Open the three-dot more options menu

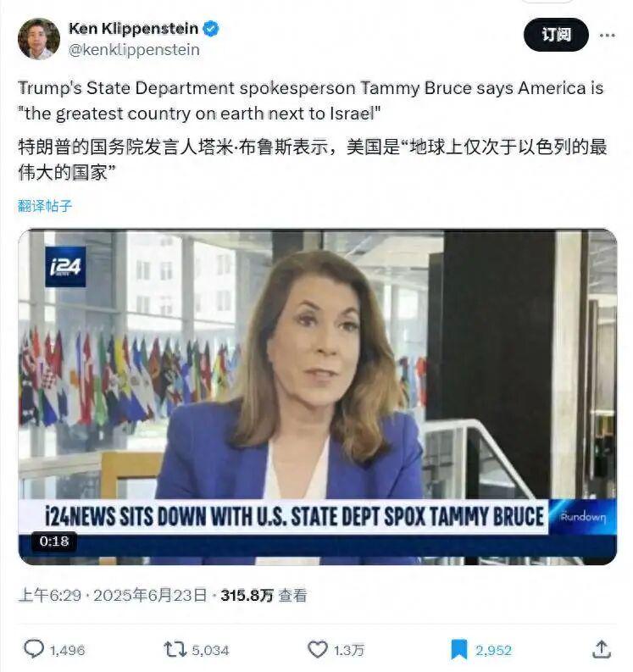[x=607, y=35]
